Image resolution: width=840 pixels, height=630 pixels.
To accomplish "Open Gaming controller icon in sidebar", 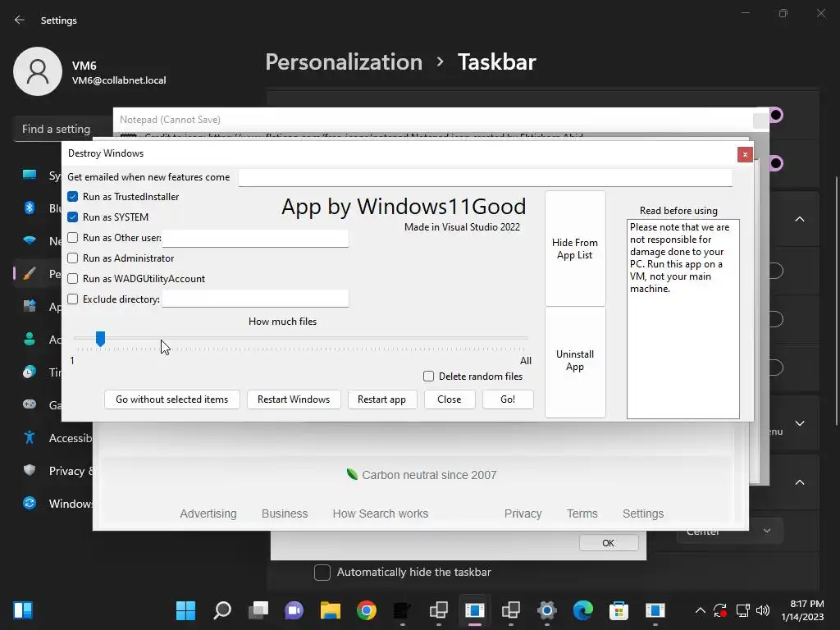I will pos(30,404).
